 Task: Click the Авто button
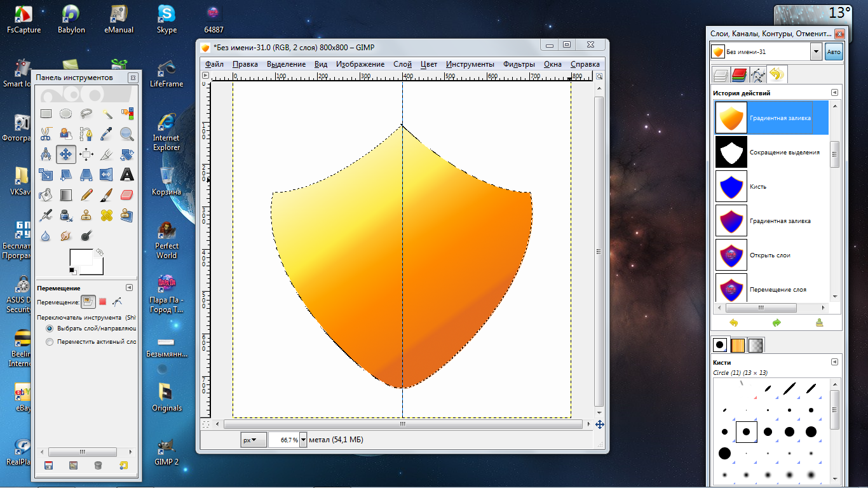click(833, 52)
